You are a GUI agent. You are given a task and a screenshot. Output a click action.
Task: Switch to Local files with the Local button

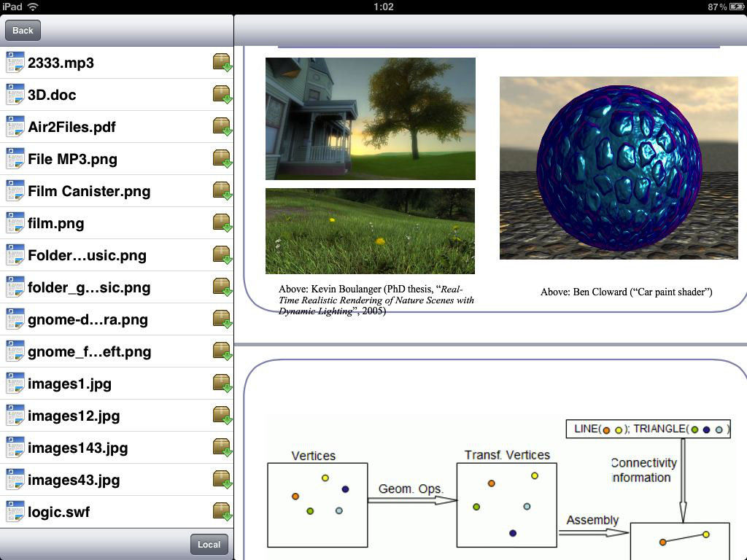(209, 544)
